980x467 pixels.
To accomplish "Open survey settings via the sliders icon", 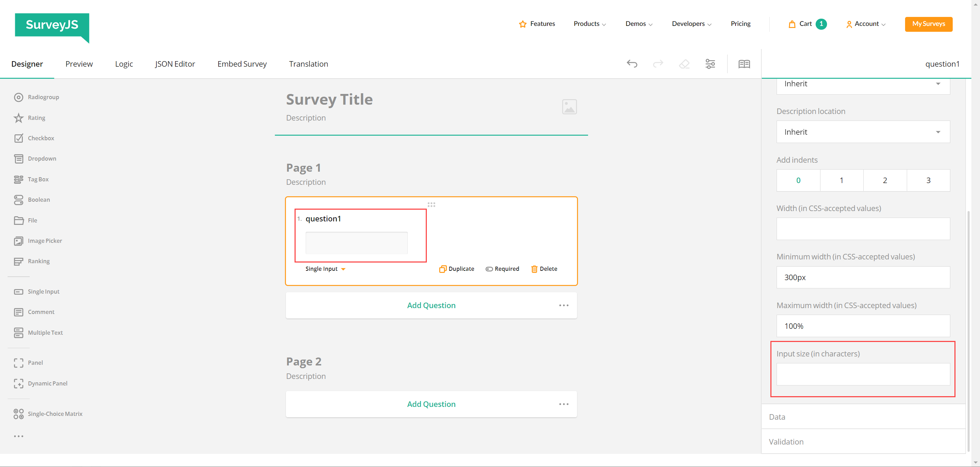I will click(710, 64).
